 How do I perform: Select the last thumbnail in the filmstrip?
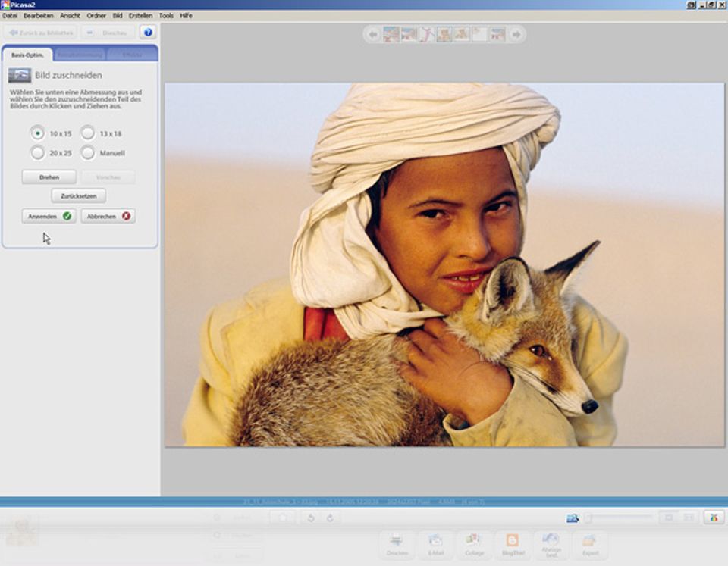(x=497, y=34)
